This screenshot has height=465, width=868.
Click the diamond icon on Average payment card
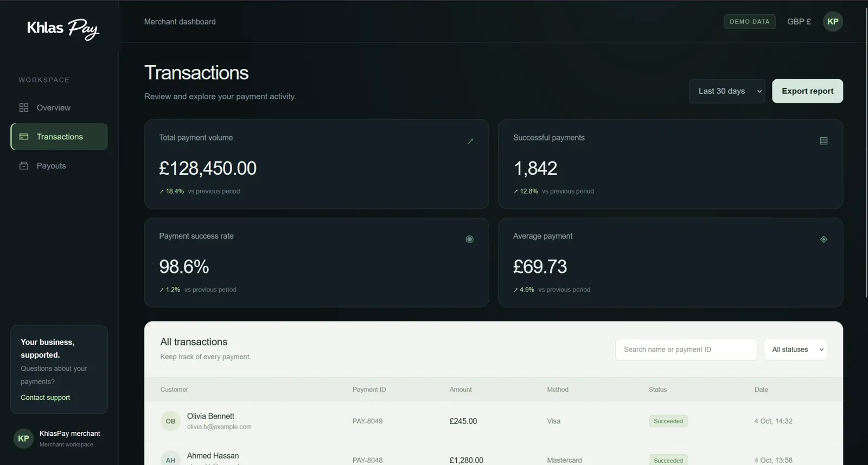pyautogui.click(x=824, y=239)
